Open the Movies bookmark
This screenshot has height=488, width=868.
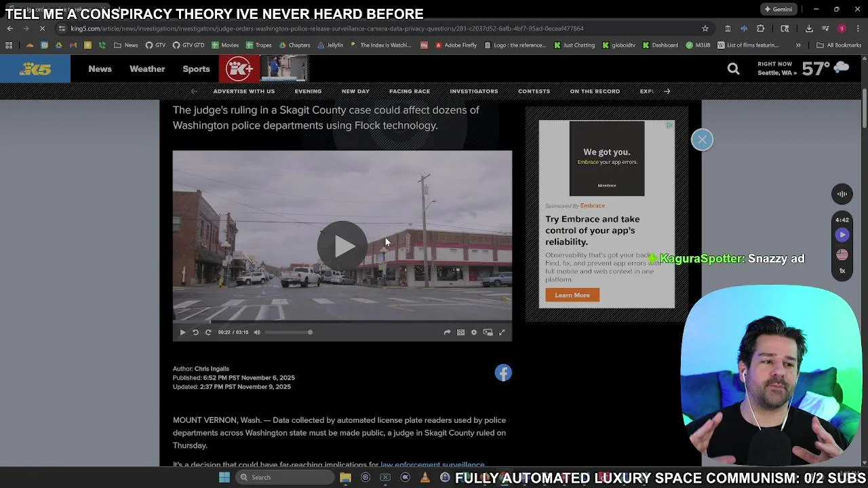coord(225,45)
